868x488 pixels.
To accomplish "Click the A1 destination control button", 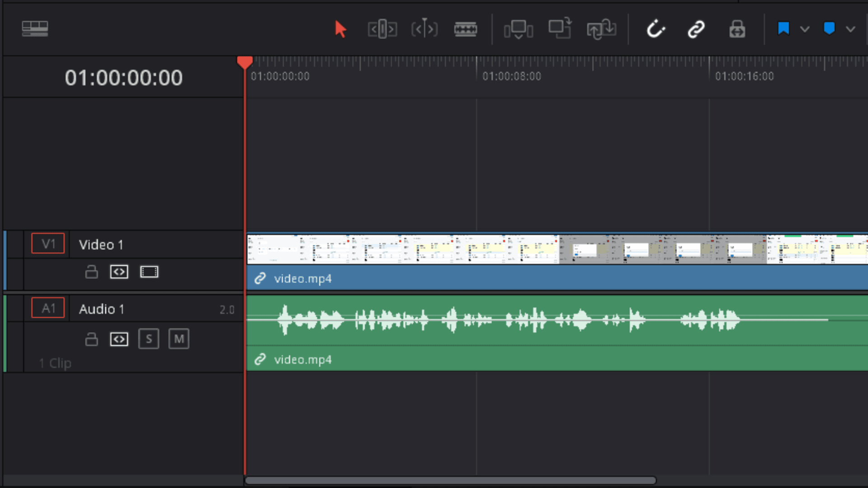I will point(48,308).
